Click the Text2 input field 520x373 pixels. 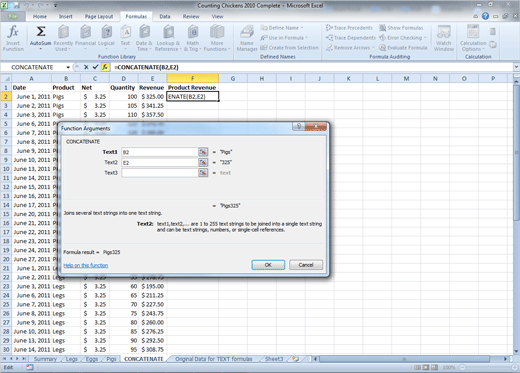click(x=160, y=162)
